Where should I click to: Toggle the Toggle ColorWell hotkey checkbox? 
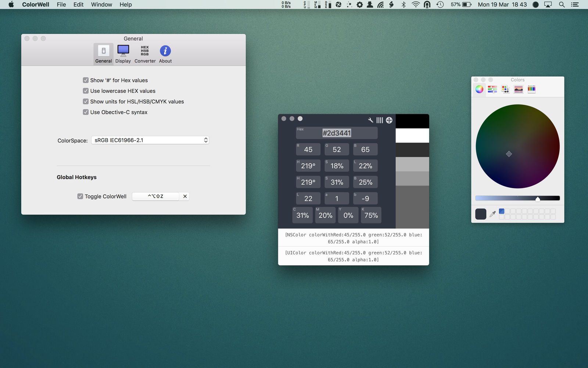(x=80, y=197)
